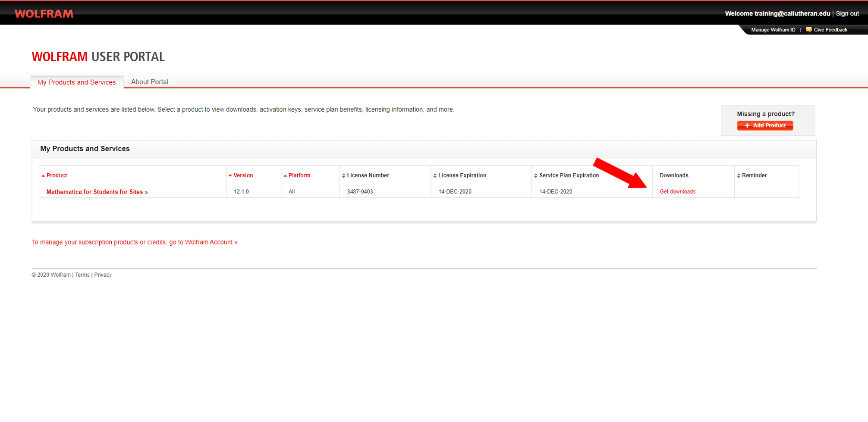Sort by License Number sort arrows
This screenshot has width=868, height=422.
[343, 176]
